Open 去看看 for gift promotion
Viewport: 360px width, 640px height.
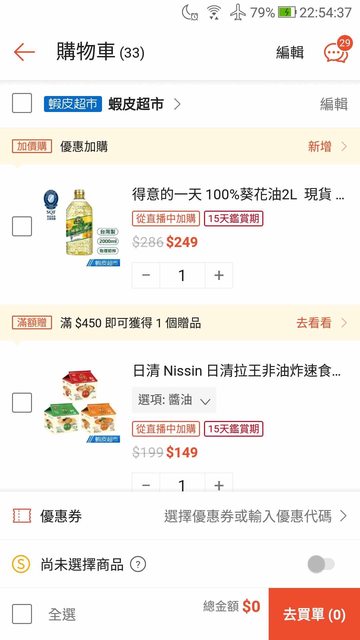click(x=322, y=323)
